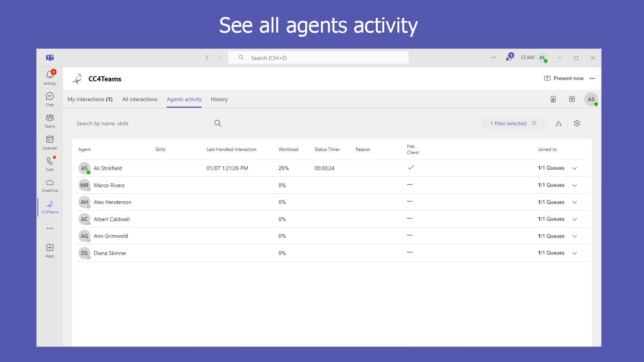Sort by the Joined to column header
644x362 pixels.
(x=547, y=149)
